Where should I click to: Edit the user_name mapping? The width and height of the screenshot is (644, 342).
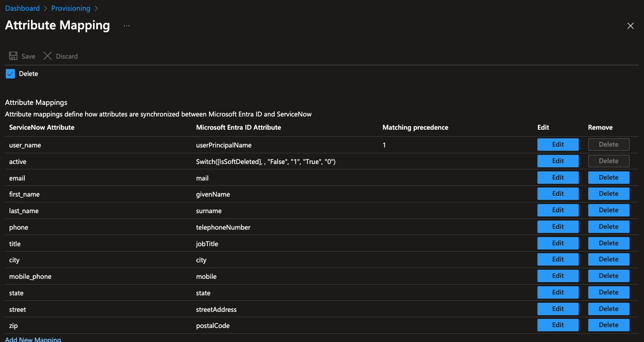558,145
